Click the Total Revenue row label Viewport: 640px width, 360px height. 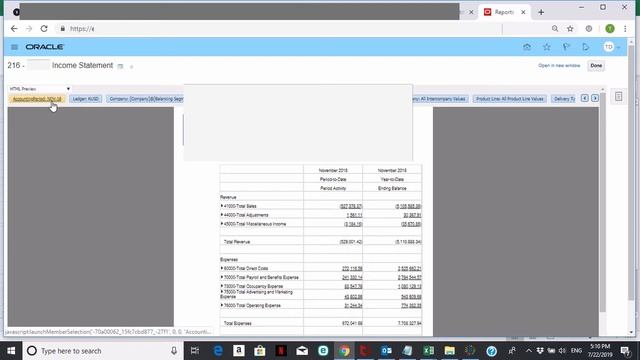[x=237, y=242]
